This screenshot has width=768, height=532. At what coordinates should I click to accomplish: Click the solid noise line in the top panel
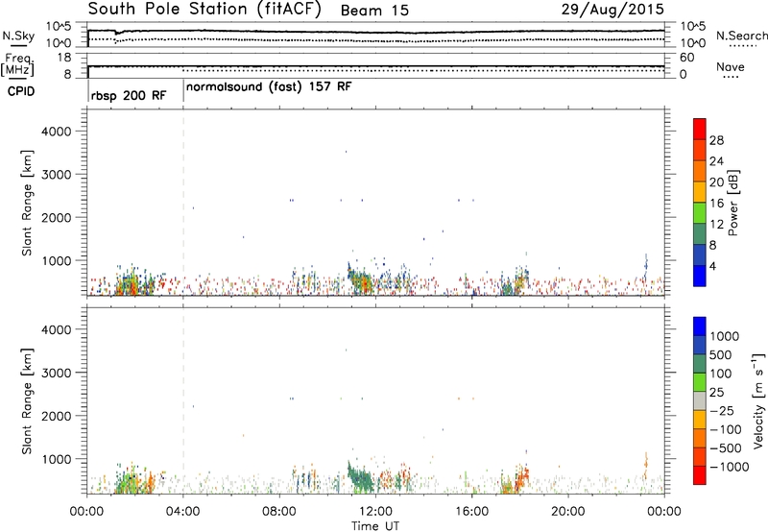375,32
